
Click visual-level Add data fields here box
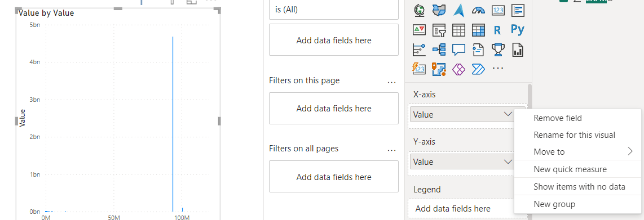pyautogui.click(x=333, y=40)
